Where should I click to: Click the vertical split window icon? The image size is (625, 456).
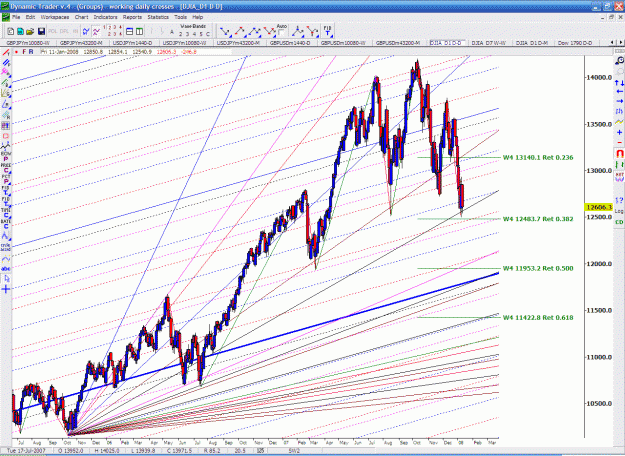(140, 31)
